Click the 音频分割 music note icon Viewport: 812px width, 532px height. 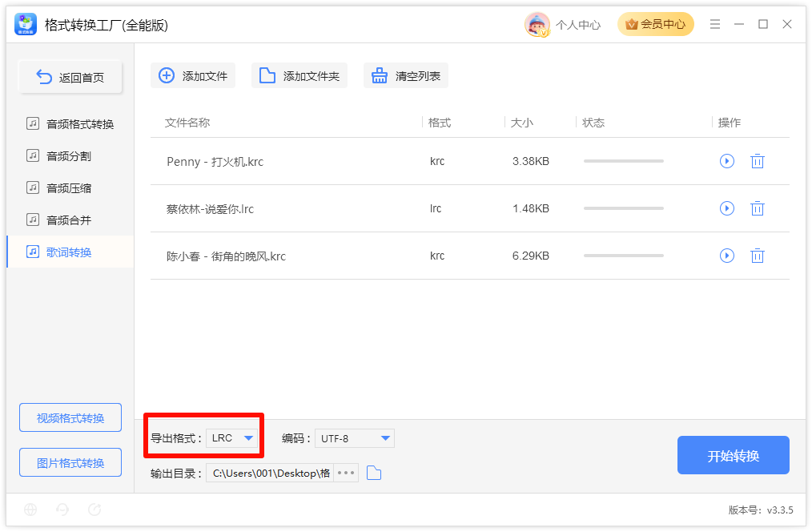33,155
